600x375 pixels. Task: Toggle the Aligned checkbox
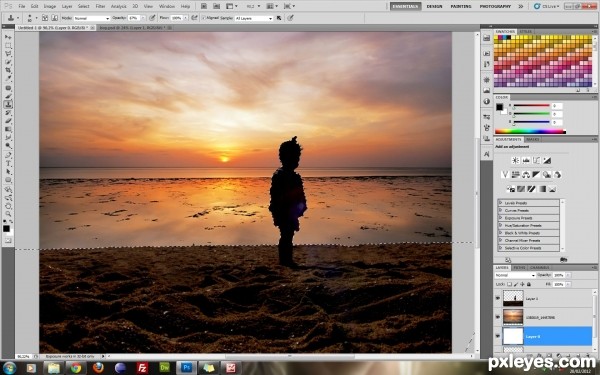click(x=204, y=18)
